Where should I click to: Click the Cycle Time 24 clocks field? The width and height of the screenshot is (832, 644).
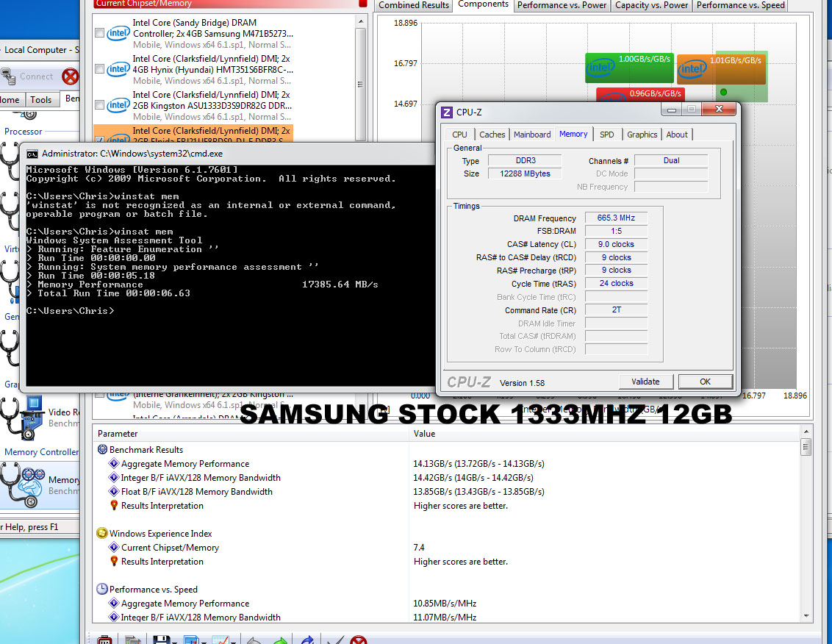(616, 284)
